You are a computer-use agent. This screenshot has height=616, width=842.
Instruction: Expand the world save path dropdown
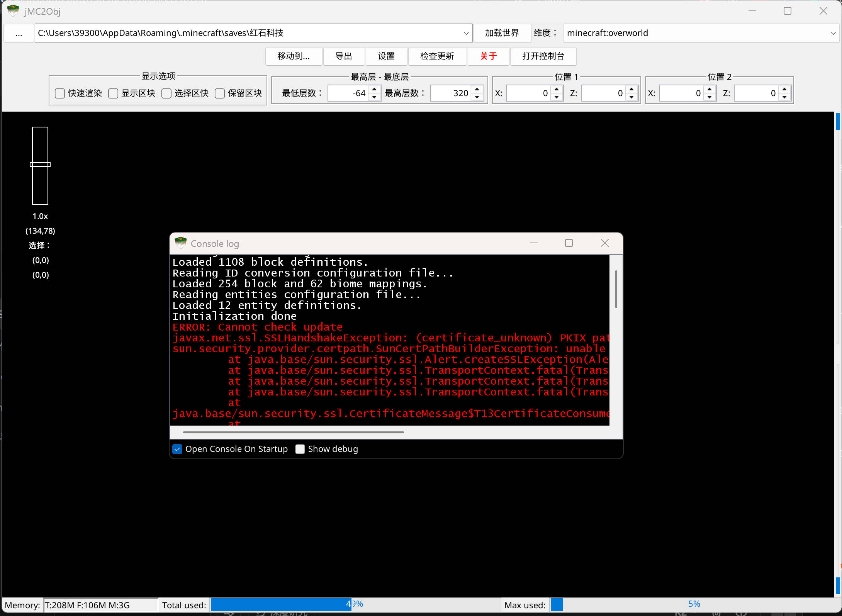tap(466, 33)
